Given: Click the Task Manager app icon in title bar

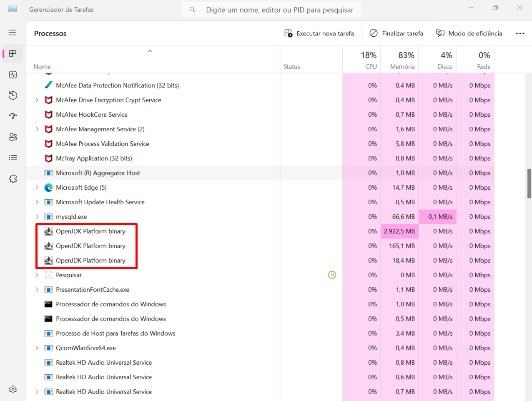Looking at the screenshot, I should [x=13, y=9].
